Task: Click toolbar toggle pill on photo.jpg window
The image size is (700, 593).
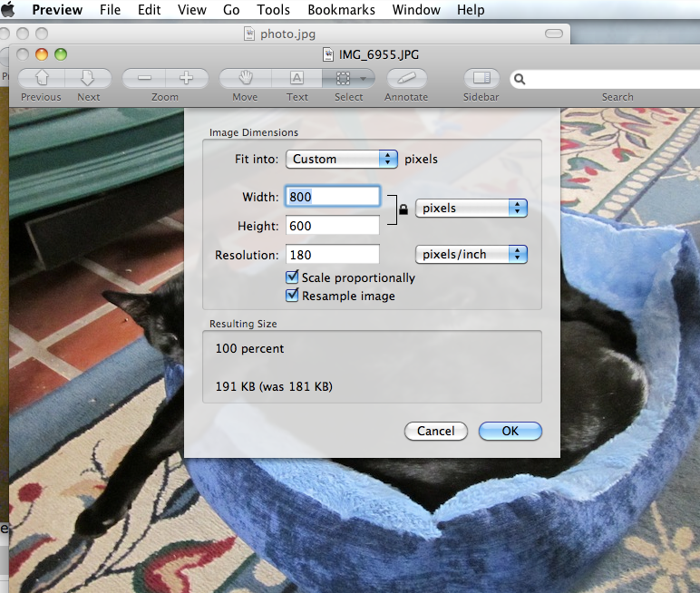Action: coord(554,34)
